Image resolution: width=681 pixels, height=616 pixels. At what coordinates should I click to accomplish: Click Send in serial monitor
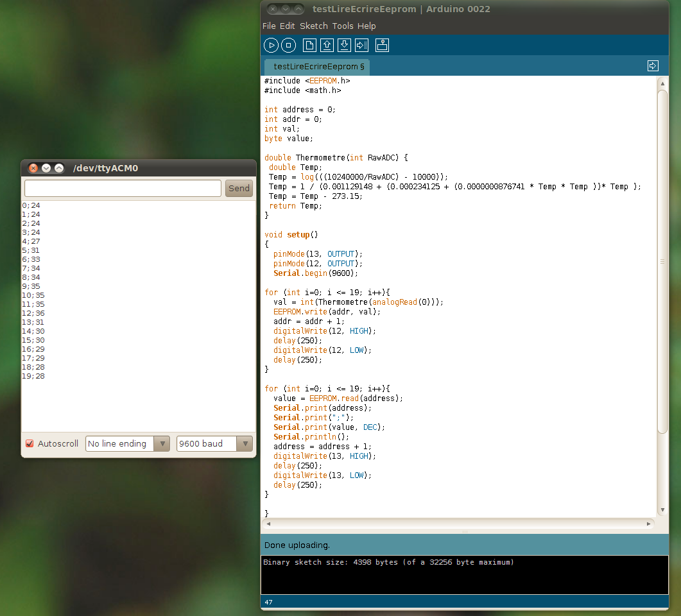[x=239, y=189]
